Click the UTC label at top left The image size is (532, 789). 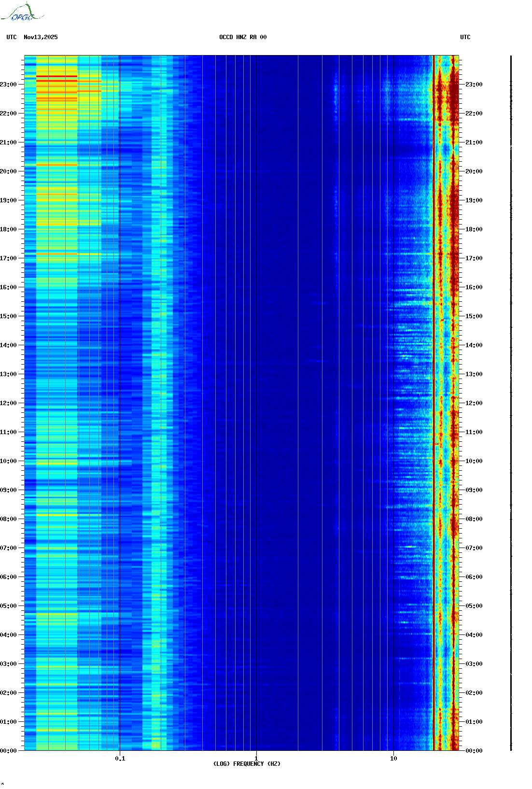point(12,37)
